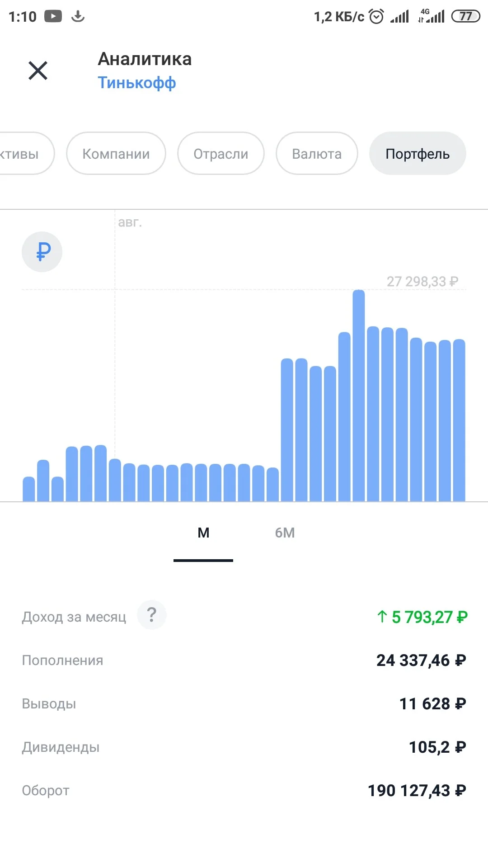Switch chart period to М
Screen dimensions: 488x868
[203, 533]
